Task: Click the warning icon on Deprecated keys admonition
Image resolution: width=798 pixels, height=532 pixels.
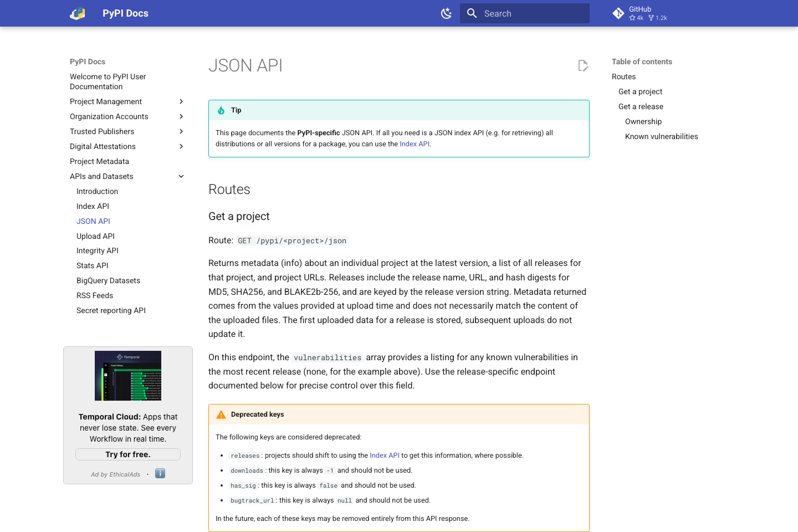Action: (x=221, y=413)
